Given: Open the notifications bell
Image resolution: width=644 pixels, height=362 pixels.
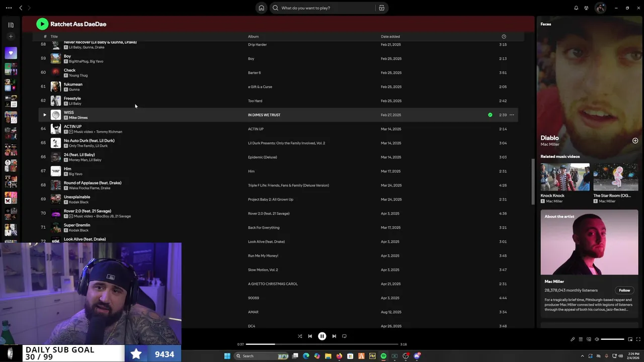Looking at the screenshot, I should (x=576, y=8).
